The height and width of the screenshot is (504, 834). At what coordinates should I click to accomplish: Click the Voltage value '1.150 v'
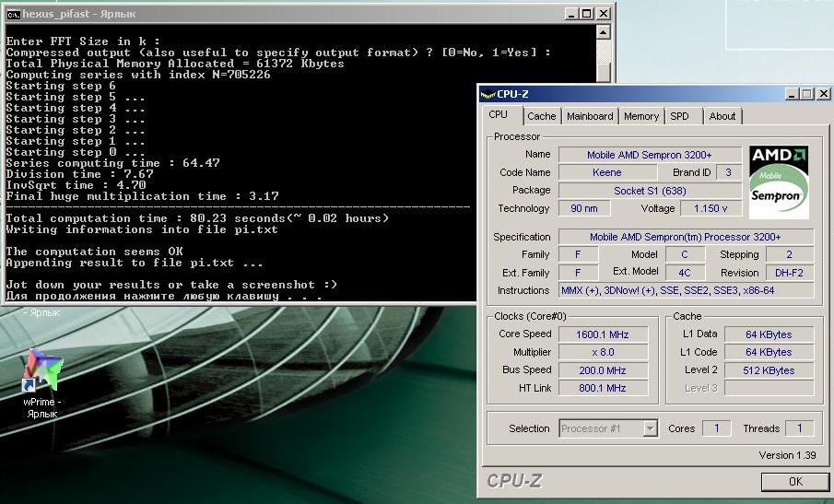(x=711, y=208)
